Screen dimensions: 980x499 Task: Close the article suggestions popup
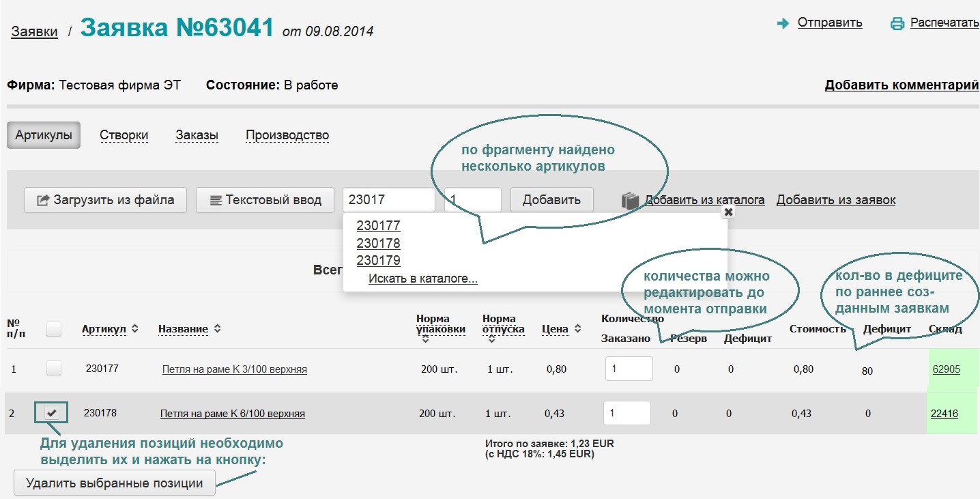pos(728,212)
